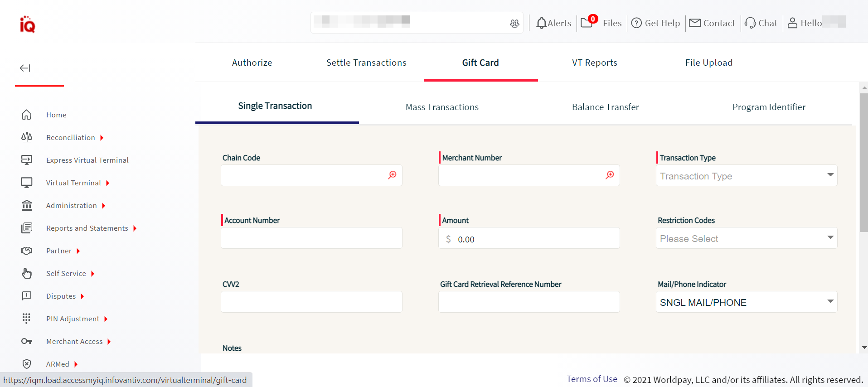This screenshot has width=868, height=387.
Task: Open the Alerts bell icon
Action: 541,23
